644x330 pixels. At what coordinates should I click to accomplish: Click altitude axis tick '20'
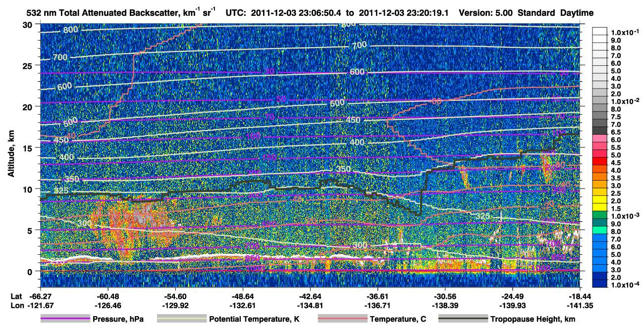point(29,106)
